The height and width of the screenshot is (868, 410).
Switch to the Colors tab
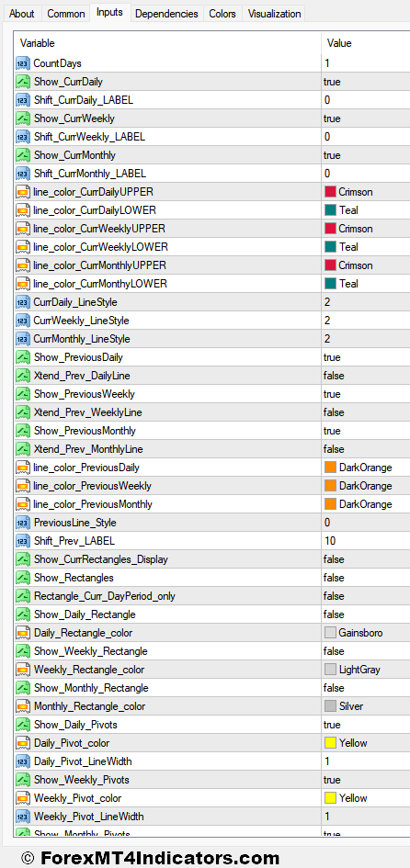[x=222, y=14]
